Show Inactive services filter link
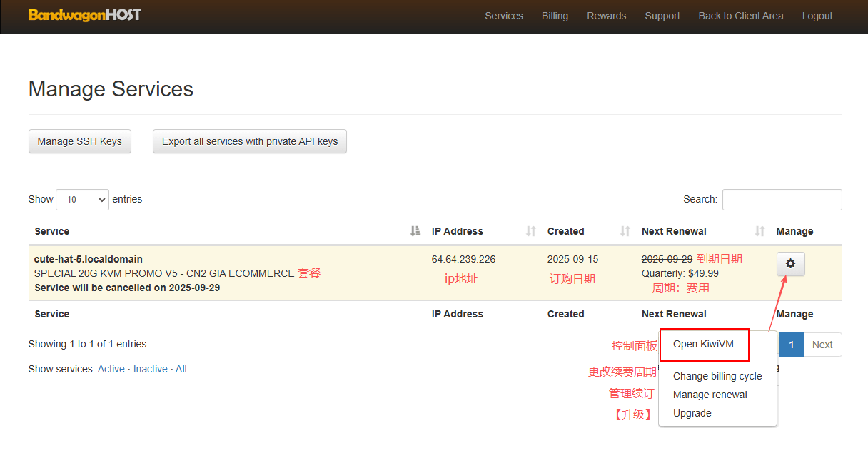 pos(150,369)
